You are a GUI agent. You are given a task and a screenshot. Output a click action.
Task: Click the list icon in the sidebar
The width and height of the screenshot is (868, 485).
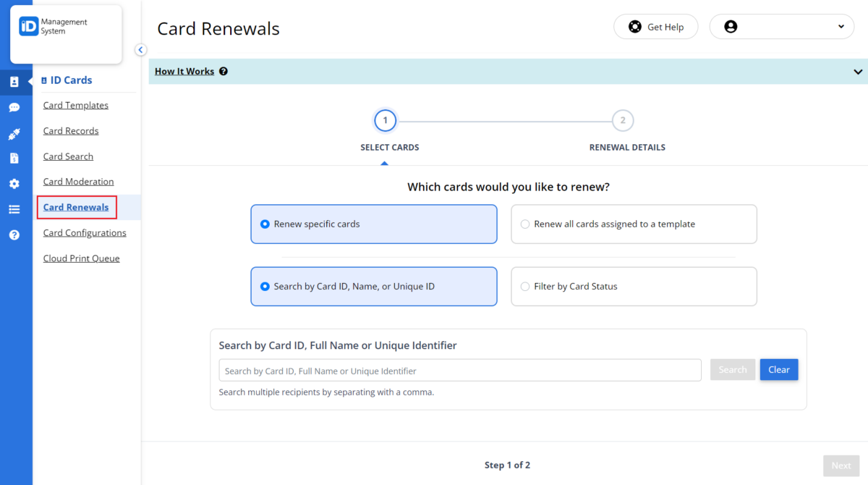(15, 208)
